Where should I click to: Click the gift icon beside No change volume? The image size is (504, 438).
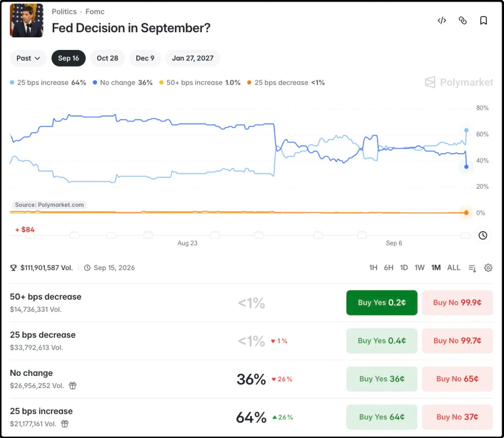pyautogui.click(x=73, y=386)
